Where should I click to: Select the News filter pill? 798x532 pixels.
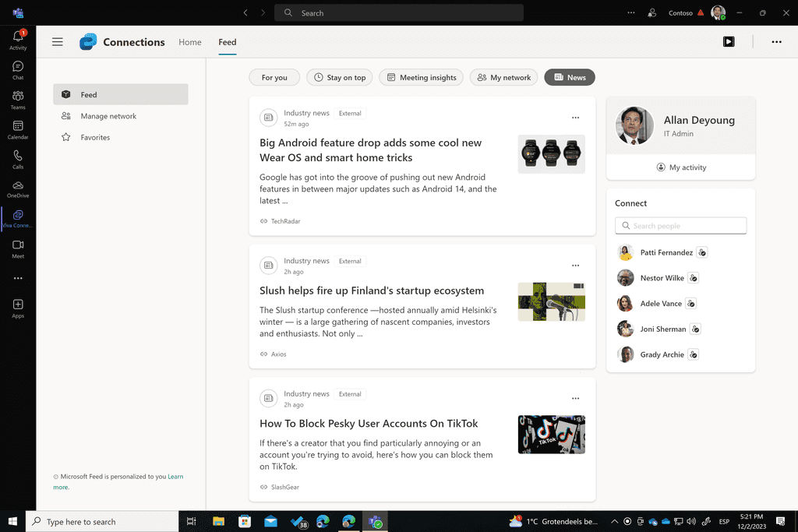[x=570, y=77]
